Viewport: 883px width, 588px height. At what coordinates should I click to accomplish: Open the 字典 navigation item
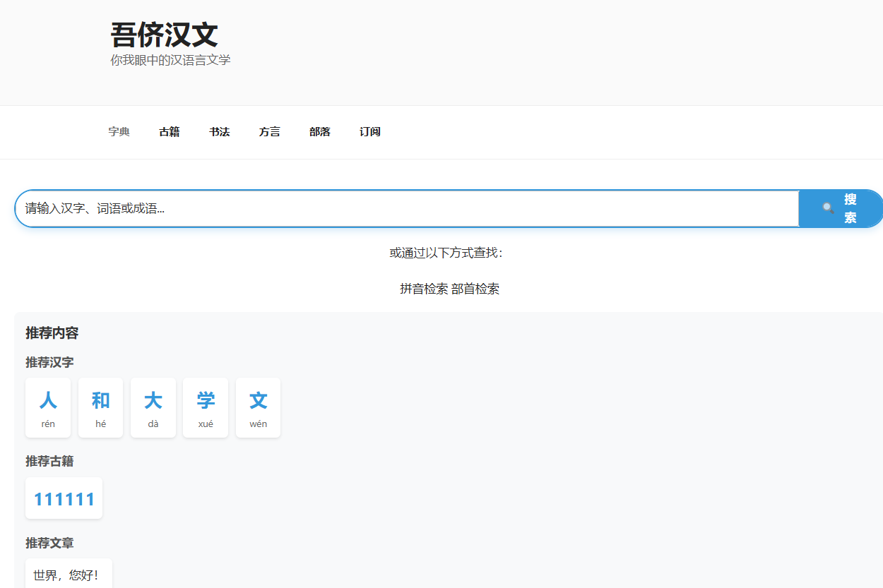(119, 132)
